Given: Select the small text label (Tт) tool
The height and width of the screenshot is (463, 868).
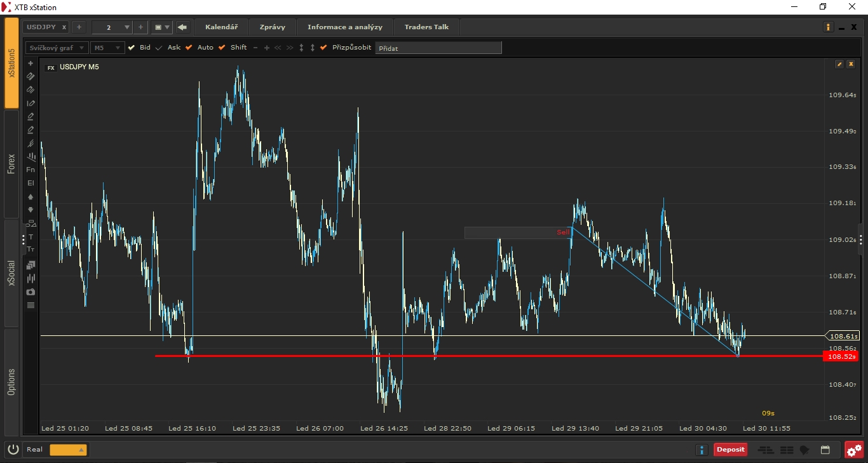Looking at the screenshot, I should coord(31,250).
